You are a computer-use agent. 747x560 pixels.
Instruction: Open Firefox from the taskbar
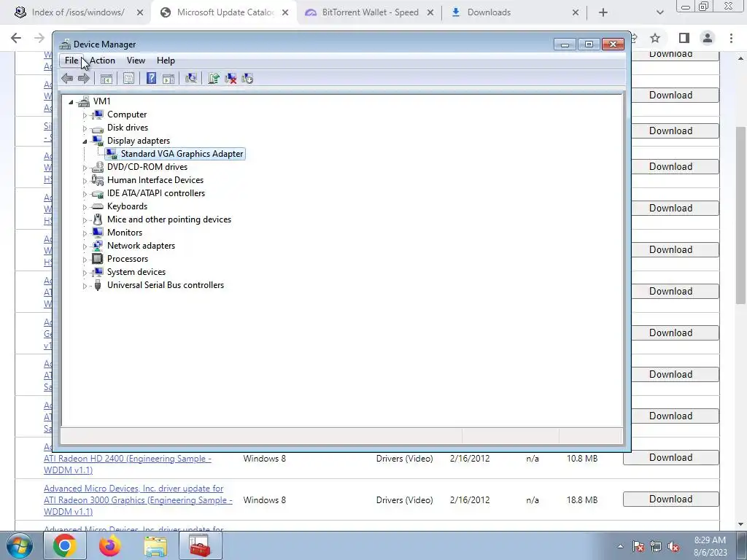tap(110, 545)
